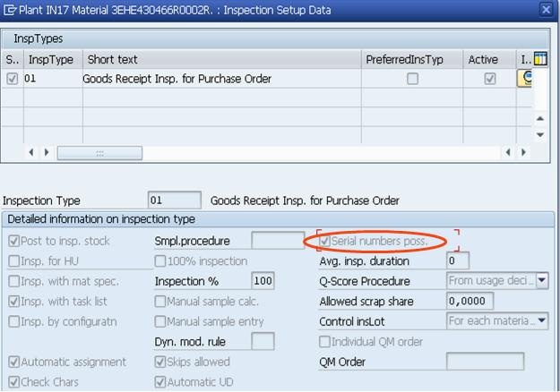
Task: Click left arrow of left horizontal scrollbar
Action: point(31,153)
